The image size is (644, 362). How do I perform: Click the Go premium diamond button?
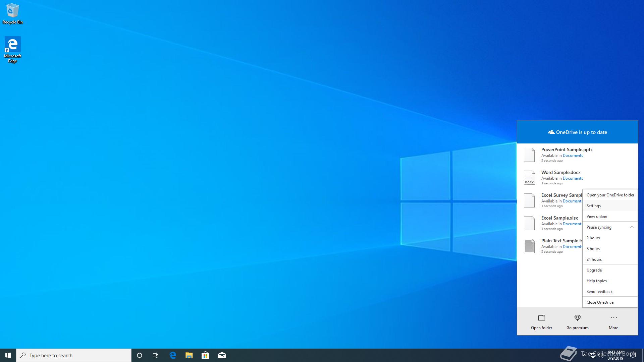[x=577, y=322]
